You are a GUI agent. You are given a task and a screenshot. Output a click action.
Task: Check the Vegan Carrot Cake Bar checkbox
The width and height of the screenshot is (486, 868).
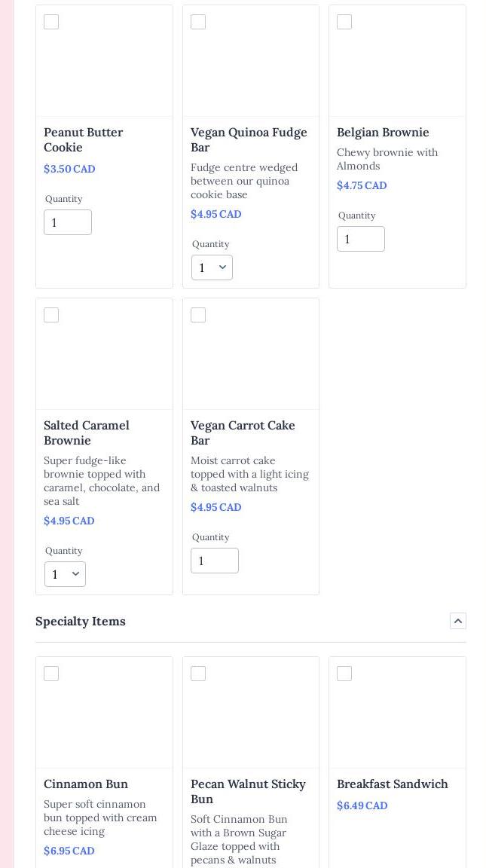198,315
